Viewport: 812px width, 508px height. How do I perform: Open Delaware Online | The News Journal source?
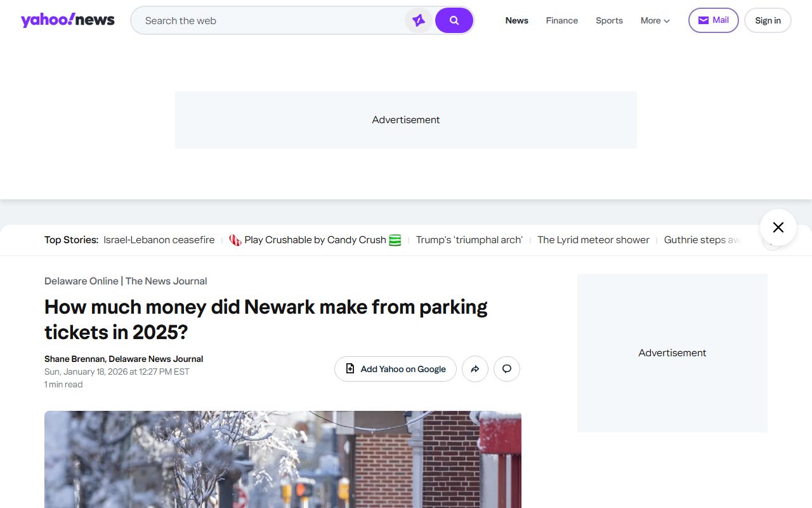click(126, 281)
